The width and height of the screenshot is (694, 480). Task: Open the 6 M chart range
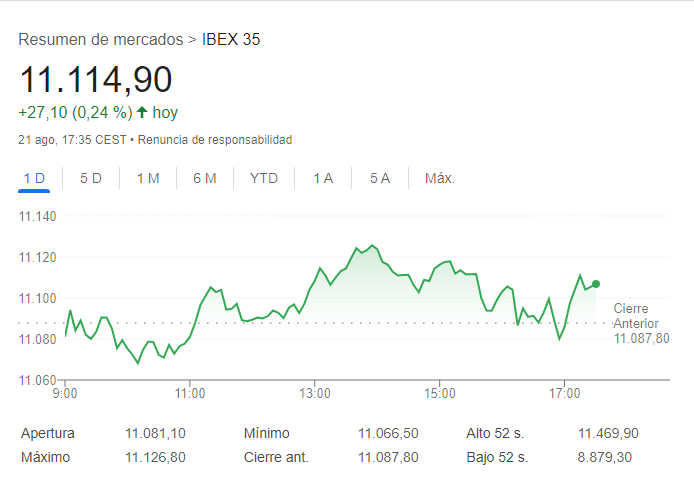[x=205, y=178]
